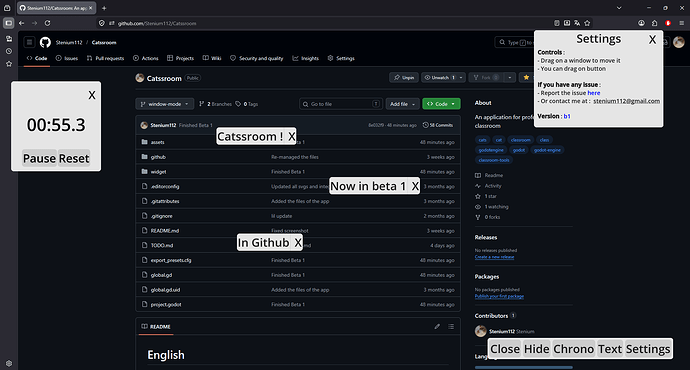Bookmark page using star icon in address bar
690x370 pixels.
point(587,23)
